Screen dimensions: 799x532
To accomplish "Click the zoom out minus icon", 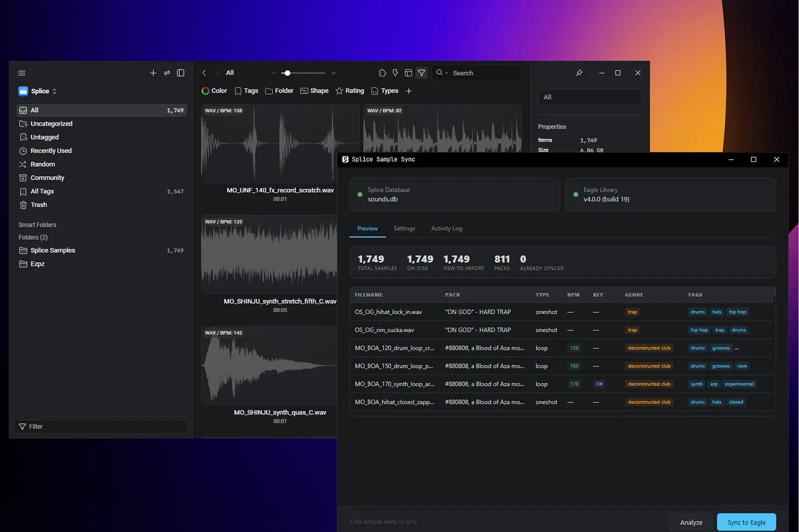I will tap(273, 73).
